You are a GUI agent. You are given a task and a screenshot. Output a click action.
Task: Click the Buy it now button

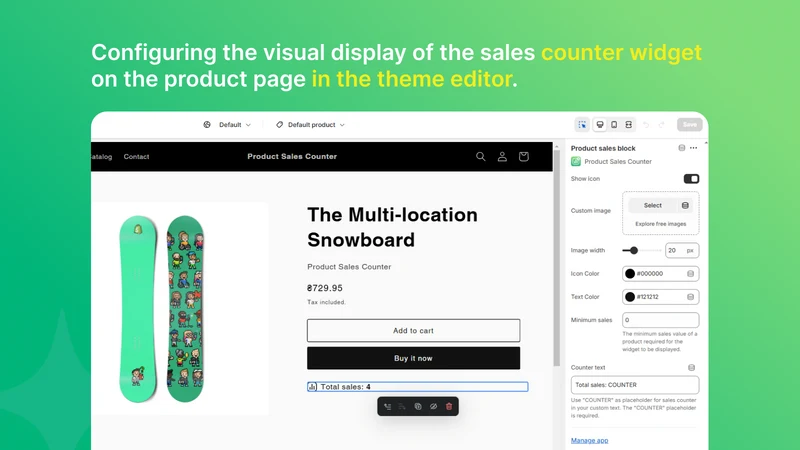(413, 358)
